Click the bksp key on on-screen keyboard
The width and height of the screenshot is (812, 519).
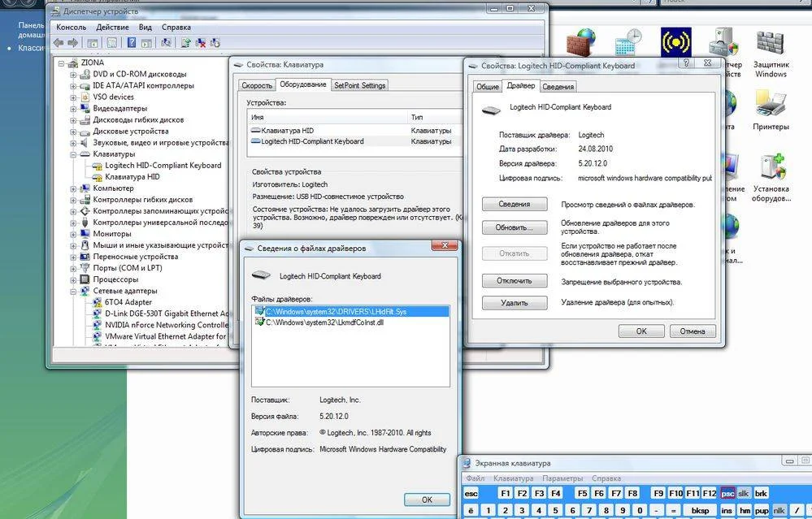(700, 510)
